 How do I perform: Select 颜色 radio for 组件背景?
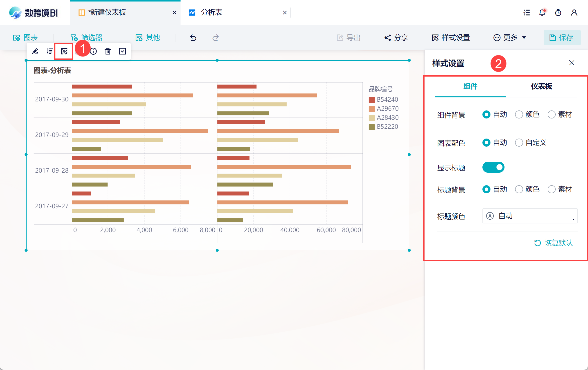click(519, 115)
